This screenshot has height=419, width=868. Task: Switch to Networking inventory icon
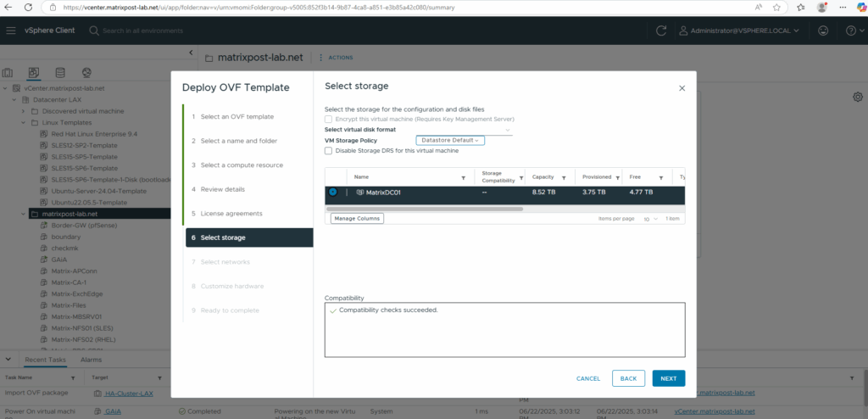pyautogui.click(x=86, y=73)
